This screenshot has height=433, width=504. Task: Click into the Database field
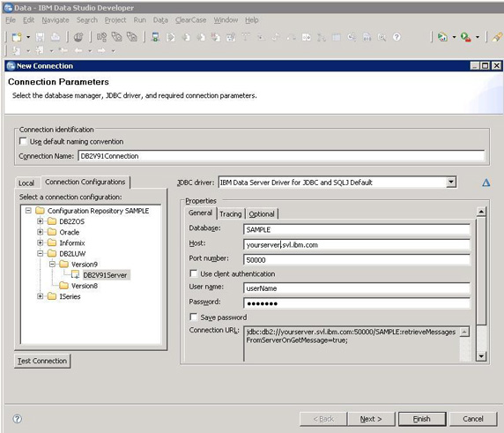[x=357, y=229]
